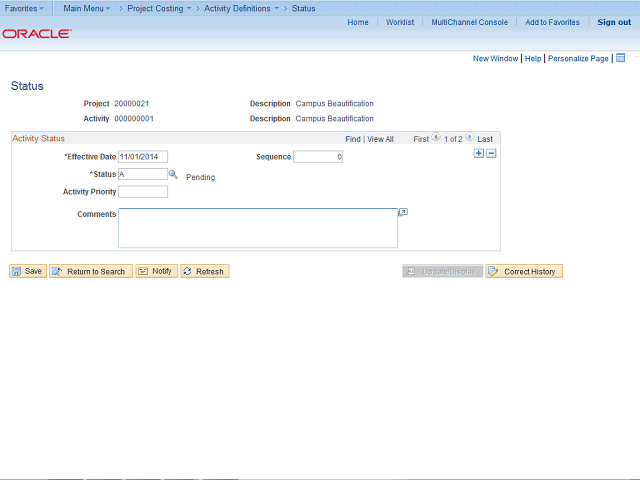This screenshot has width=640, height=480.
Task: Click inside the Comments text area
Action: (x=258, y=228)
